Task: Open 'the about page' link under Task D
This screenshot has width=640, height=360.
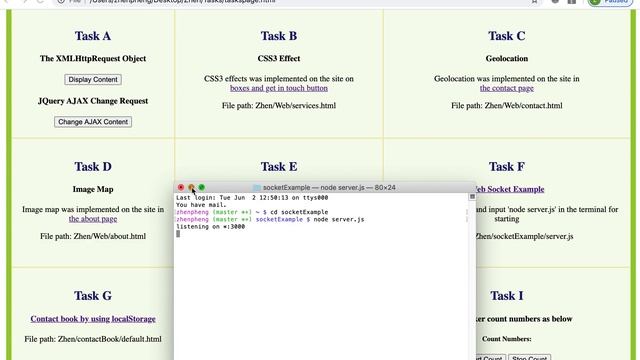Action: (x=93, y=219)
